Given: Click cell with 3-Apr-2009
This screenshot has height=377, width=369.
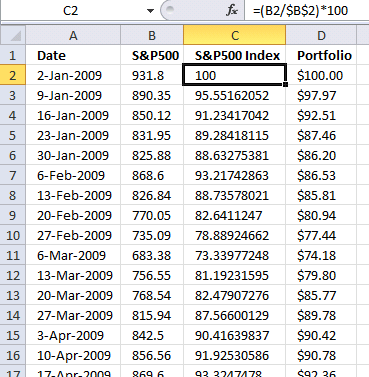Looking at the screenshot, I should (73, 335).
